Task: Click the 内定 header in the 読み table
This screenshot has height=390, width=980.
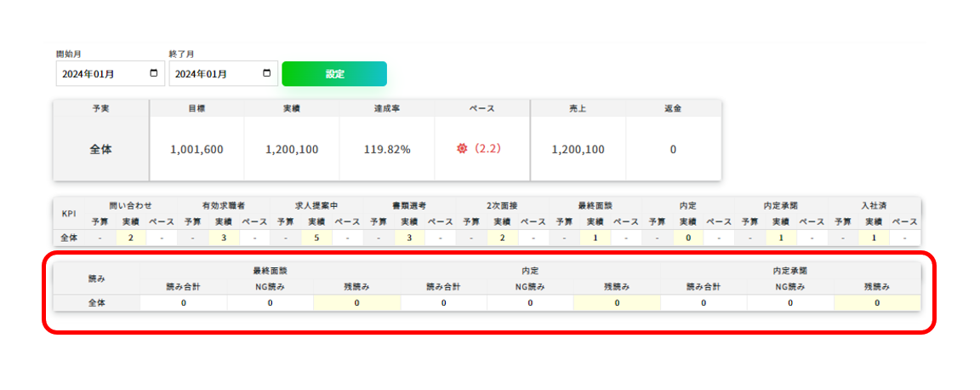Action: (x=530, y=272)
